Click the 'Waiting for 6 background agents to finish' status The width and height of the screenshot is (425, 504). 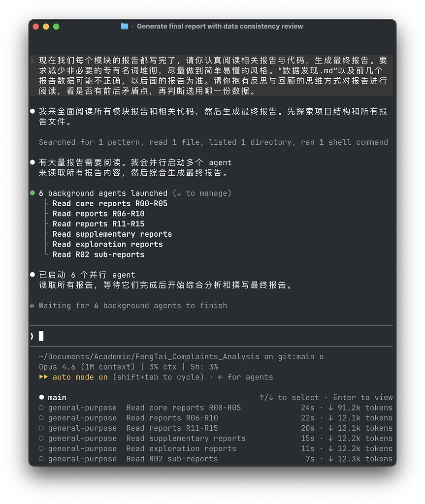coord(133,306)
